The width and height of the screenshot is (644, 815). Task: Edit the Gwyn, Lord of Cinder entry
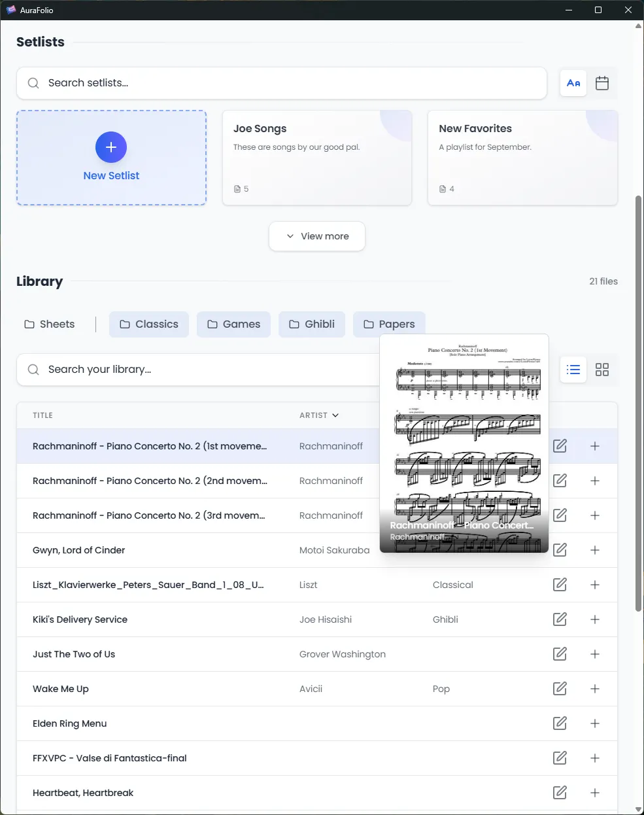pyautogui.click(x=560, y=550)
